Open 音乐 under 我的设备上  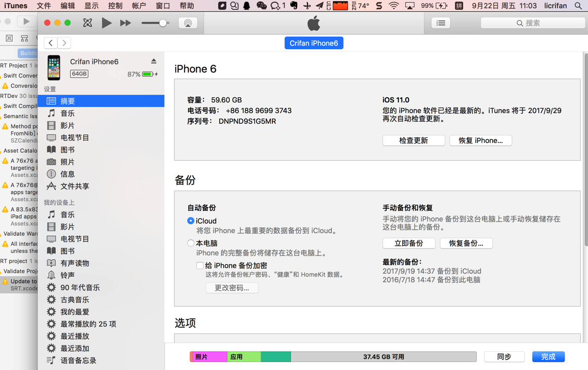(x=101, y=214)
